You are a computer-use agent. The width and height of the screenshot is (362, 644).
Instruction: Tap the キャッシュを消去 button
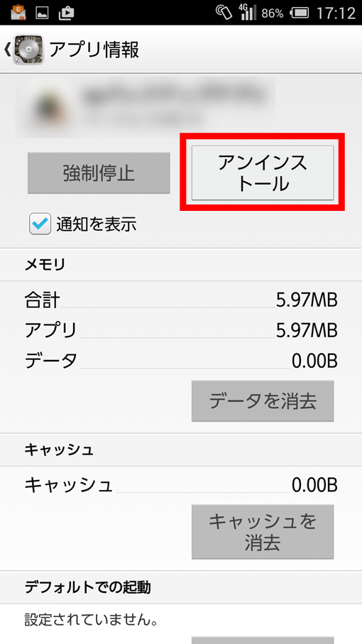point(263,532)
